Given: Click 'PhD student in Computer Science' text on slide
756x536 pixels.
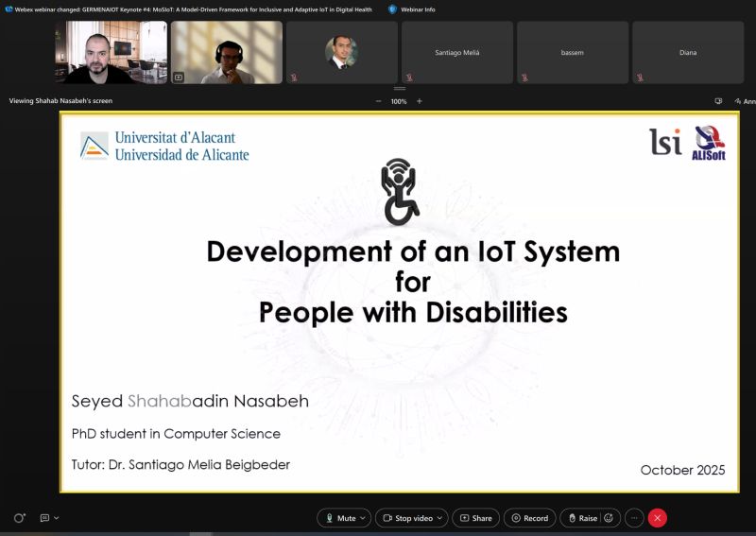Looking at the screenshot, I should 176,434.
